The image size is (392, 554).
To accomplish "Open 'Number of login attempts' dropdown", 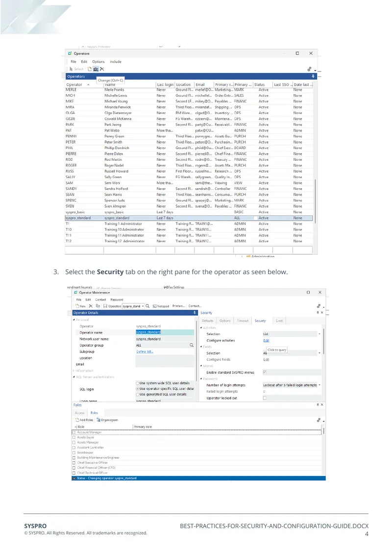I will click(319, 385).
